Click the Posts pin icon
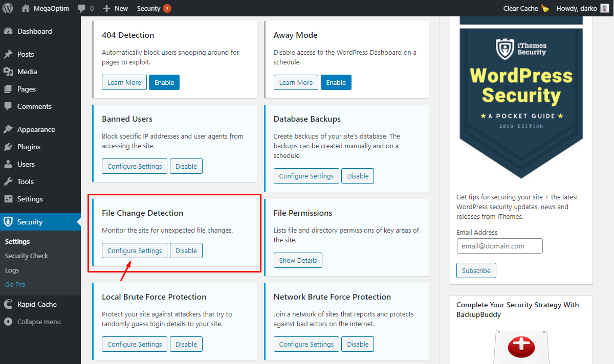Image resolution: width=614 pixels, height=364 pixels. point(8,54)
